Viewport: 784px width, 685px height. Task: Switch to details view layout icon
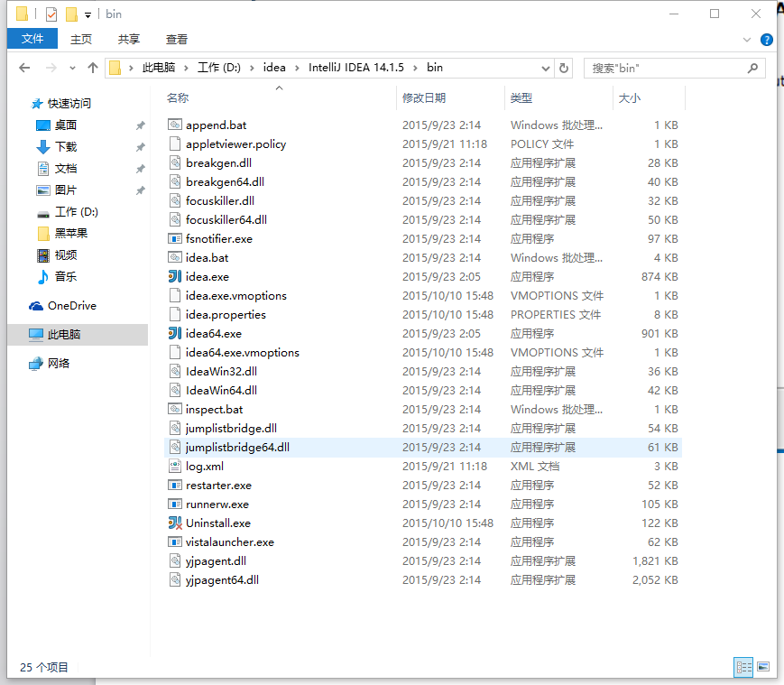pos(743,667)
